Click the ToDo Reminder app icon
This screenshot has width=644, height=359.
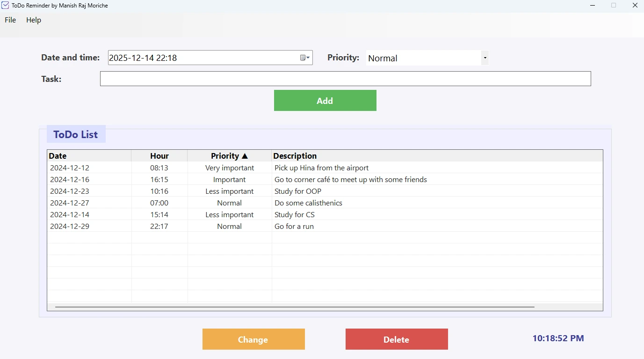(5, 5)
